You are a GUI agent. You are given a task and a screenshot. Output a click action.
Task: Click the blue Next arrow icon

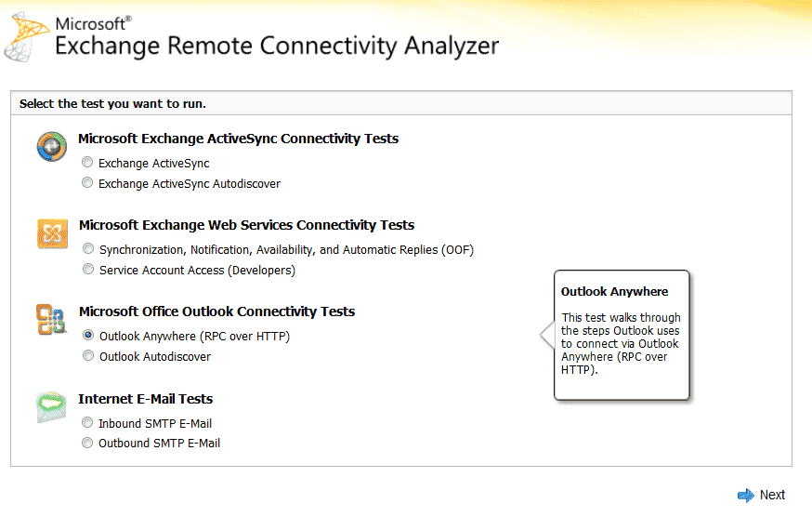click(x=746, y=496)
